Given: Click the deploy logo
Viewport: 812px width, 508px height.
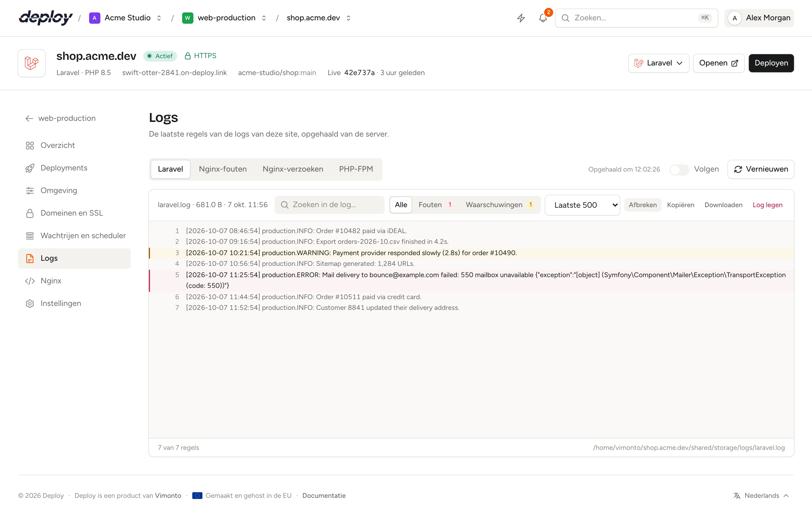Looking at the screenshot, I should (46, 18).
